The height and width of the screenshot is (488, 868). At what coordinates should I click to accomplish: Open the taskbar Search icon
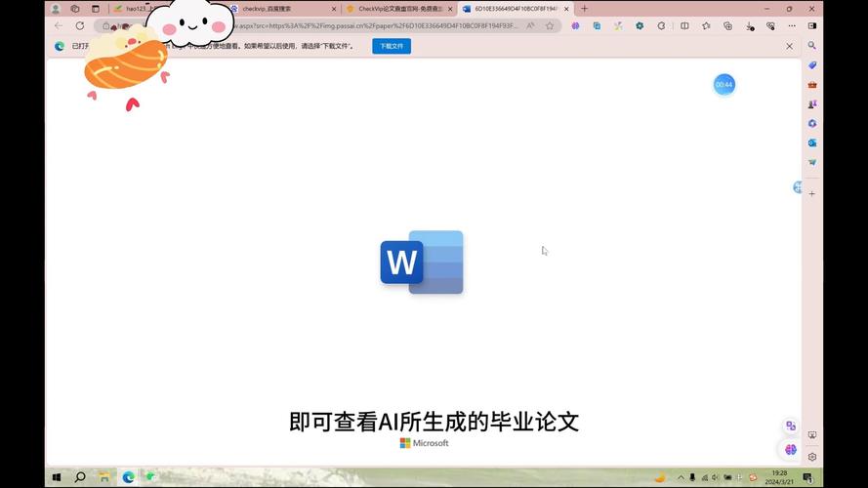pyautogui.click(x=80, y=477)
